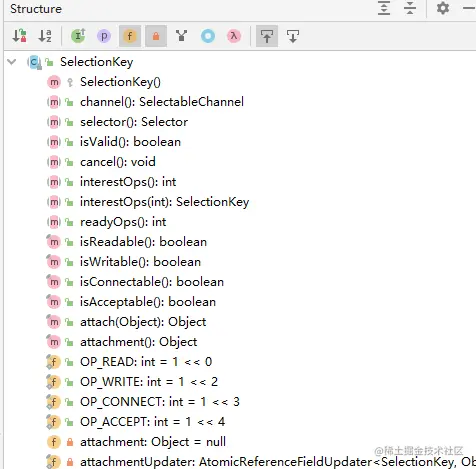Click Autoscroll from Source icon
Viewport: 476px width, 469px height.
(x=293, y=36)
